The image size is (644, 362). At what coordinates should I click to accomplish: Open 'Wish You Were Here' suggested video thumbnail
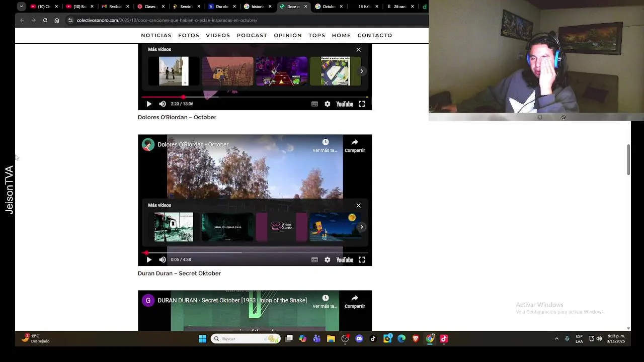(227, 227)
